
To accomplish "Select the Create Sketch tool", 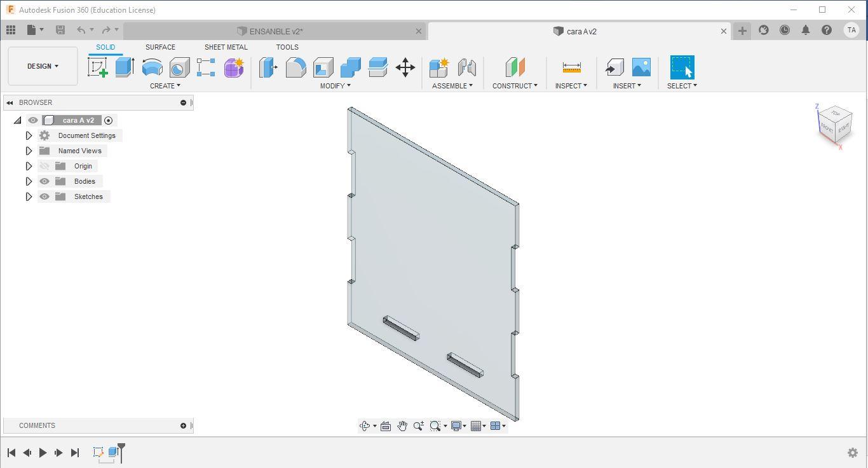I will (98, 67).
